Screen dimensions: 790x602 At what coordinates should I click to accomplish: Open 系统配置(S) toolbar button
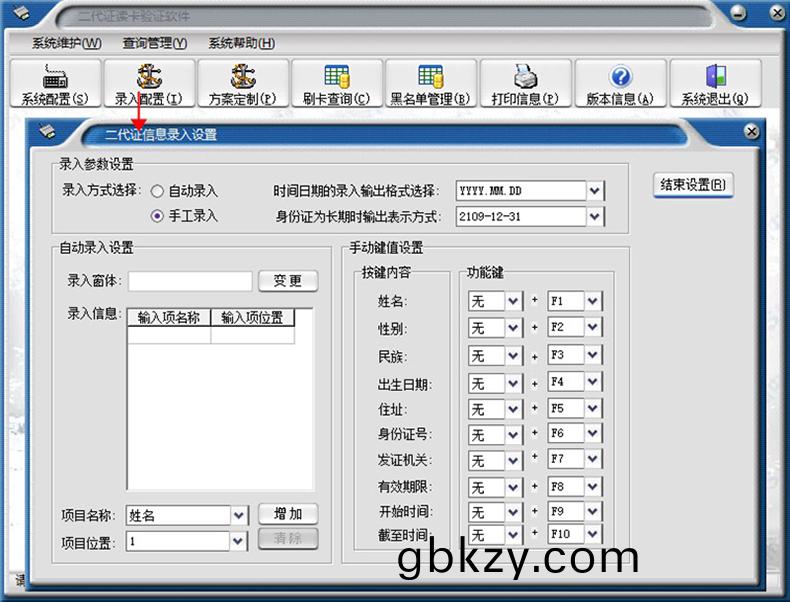(55, 83)
